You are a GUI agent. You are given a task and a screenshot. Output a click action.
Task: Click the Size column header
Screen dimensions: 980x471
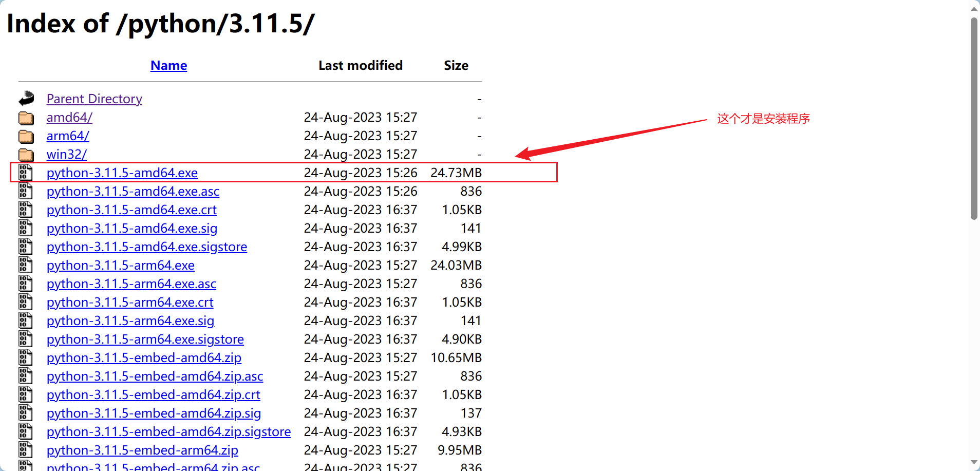(x=456, y=66)
